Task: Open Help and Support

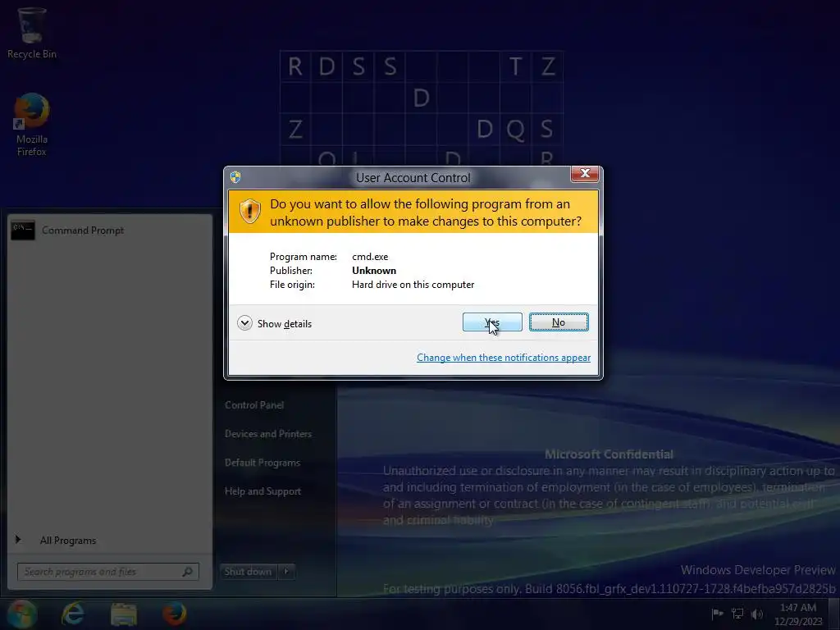Action: (x=263, y=491)
